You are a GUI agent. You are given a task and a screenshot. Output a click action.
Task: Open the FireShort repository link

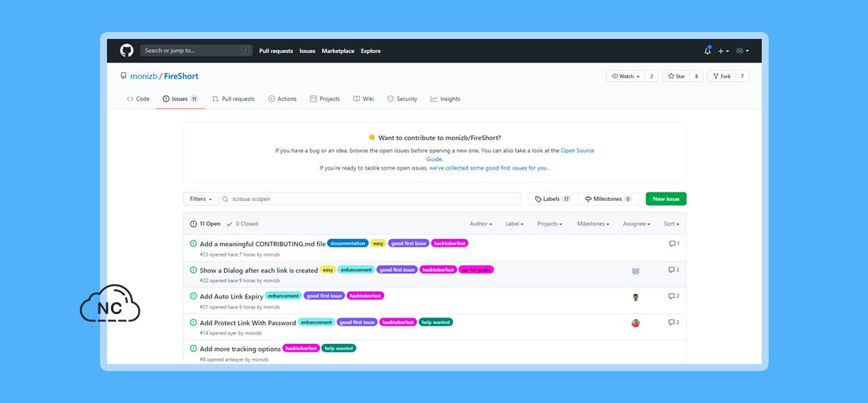coord(181,76)
